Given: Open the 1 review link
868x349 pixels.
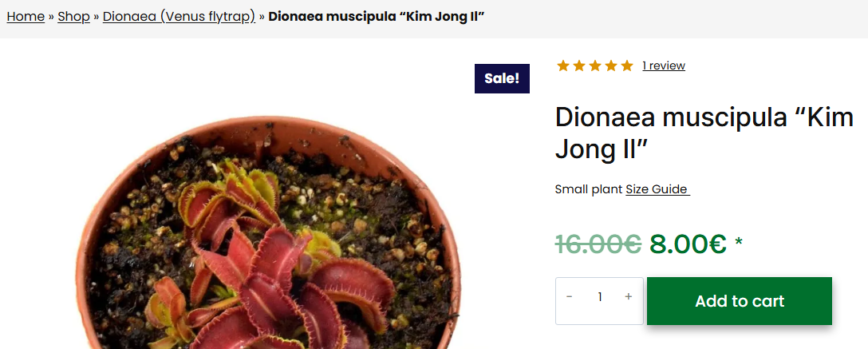Looking at the screenshot, I should tap(664, 65).
